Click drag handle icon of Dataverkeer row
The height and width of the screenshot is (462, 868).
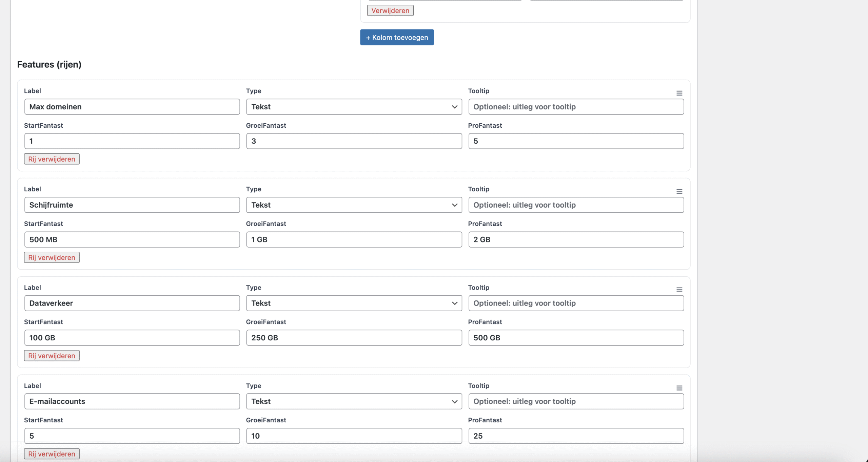coord(679,290)
